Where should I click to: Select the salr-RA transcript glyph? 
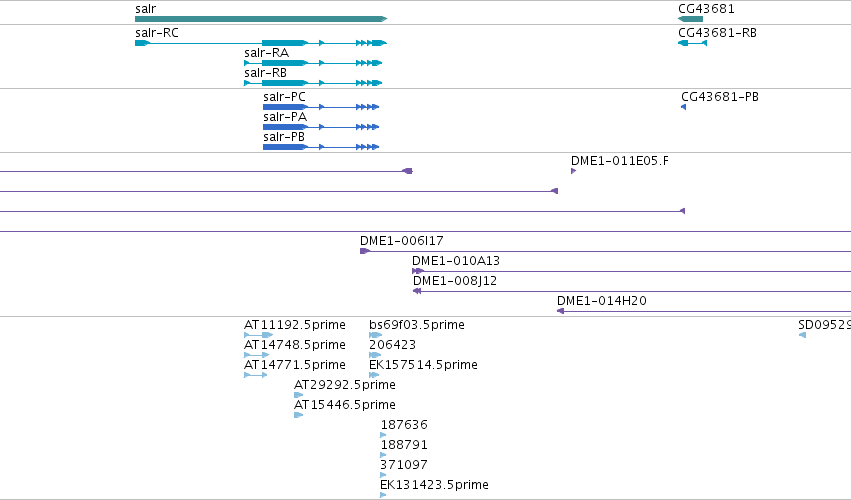(x=313, y=63)
